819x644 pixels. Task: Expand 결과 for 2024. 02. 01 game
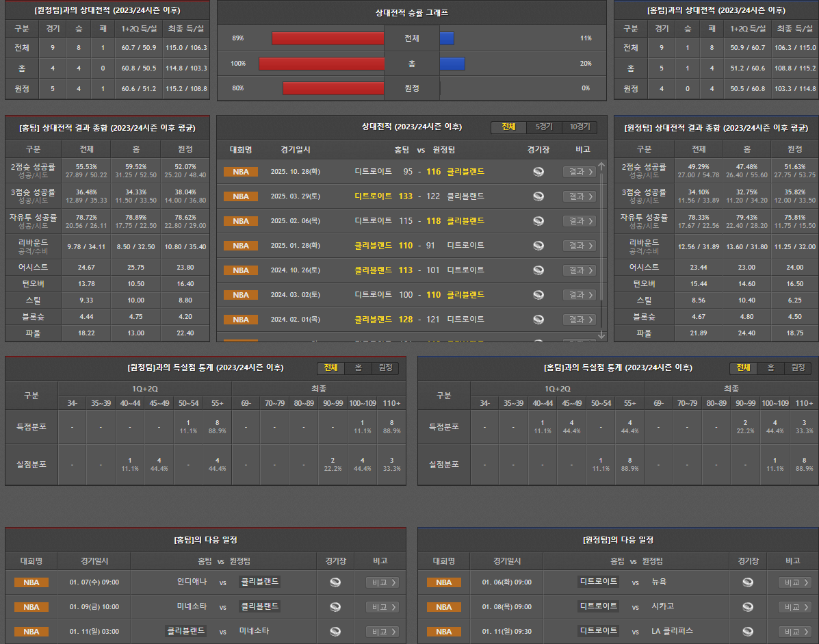[579, 320]
